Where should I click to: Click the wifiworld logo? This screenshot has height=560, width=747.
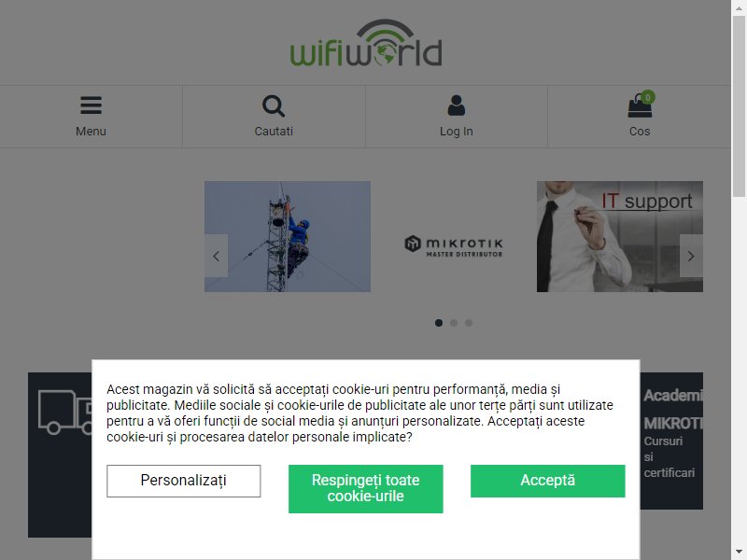[366, 43]
